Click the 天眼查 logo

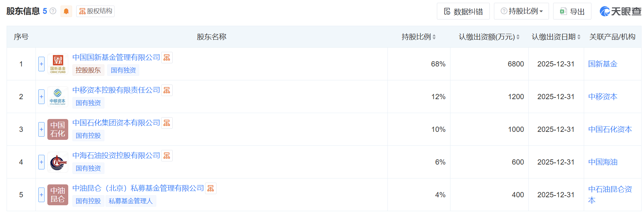(620, 11)
